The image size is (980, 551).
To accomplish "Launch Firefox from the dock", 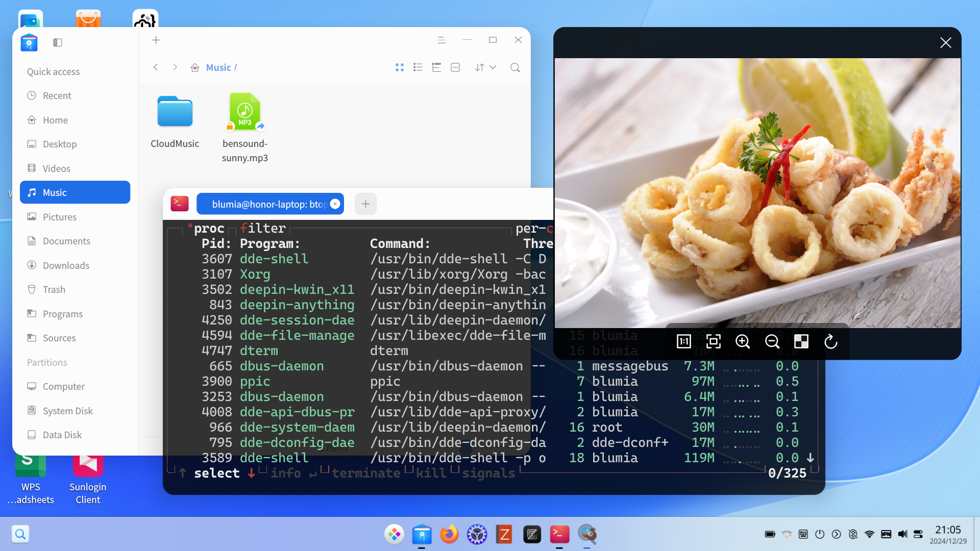I will (449, 534).
